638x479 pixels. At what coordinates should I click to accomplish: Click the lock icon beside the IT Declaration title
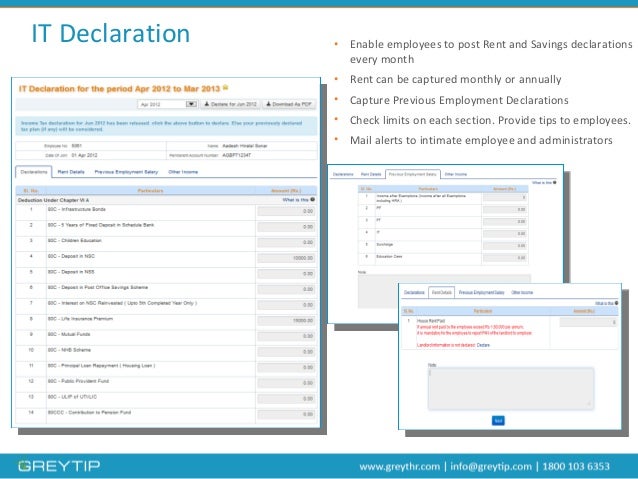pos(226,87)
